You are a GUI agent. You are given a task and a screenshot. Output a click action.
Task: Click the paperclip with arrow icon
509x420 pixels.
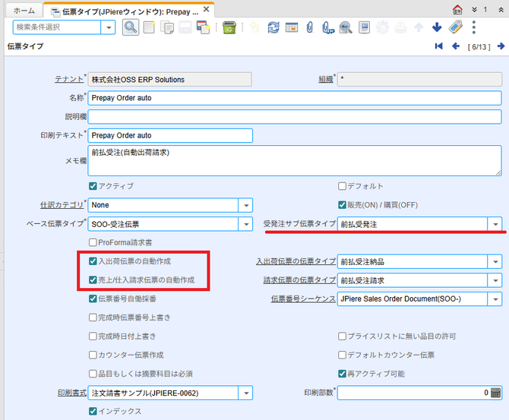328,27
